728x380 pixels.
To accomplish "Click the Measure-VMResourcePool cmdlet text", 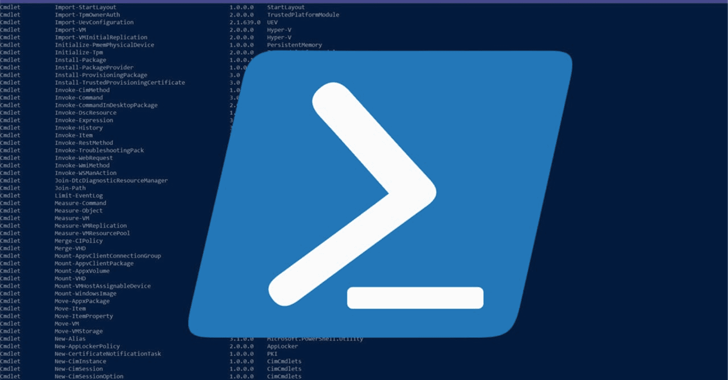I will tap(92, 233).
